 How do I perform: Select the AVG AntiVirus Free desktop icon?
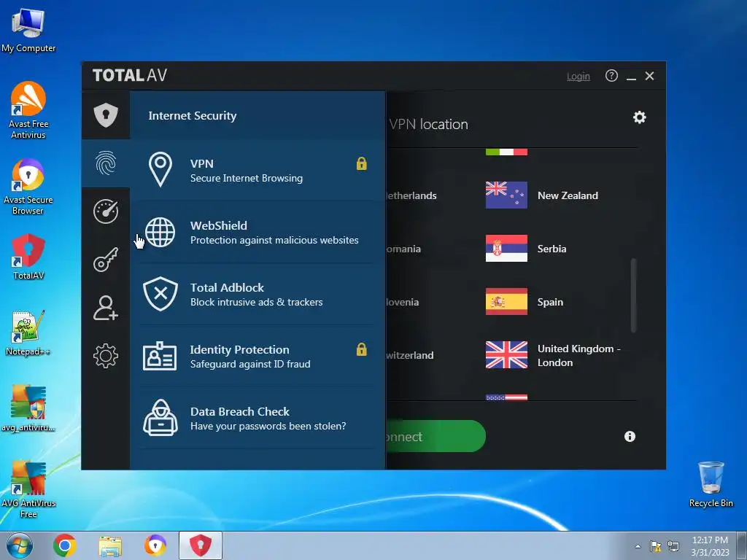point(28,489)
